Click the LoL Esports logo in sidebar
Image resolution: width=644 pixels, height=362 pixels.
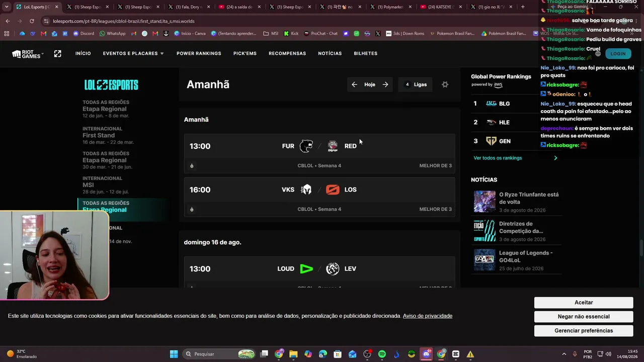point(111,85)
